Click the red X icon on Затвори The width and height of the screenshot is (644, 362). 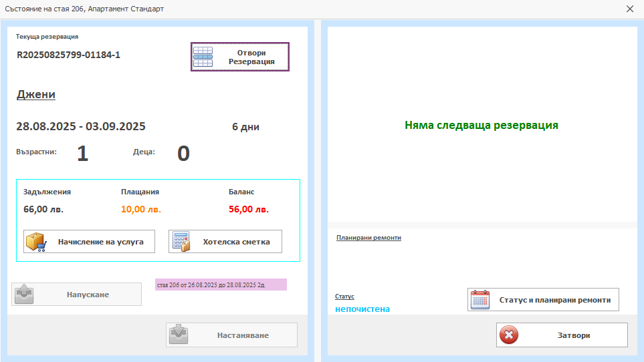click(509, 335)
